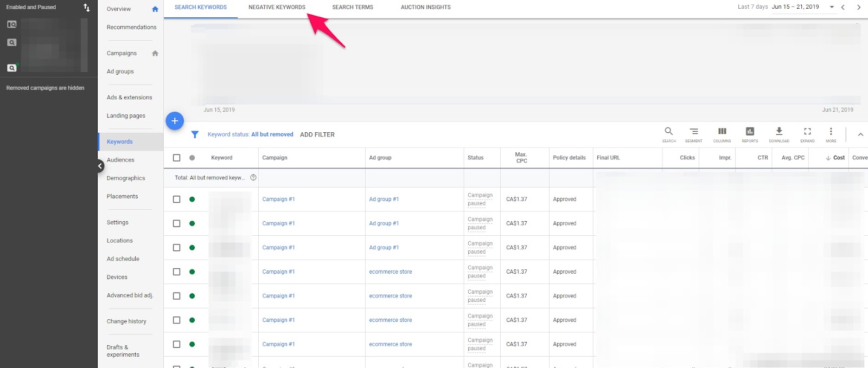The height and width of the screenshot is (368, 868).
Task: Open the Search tool in table toolbar
Action: pyautogui.click(x=669, y=134)
